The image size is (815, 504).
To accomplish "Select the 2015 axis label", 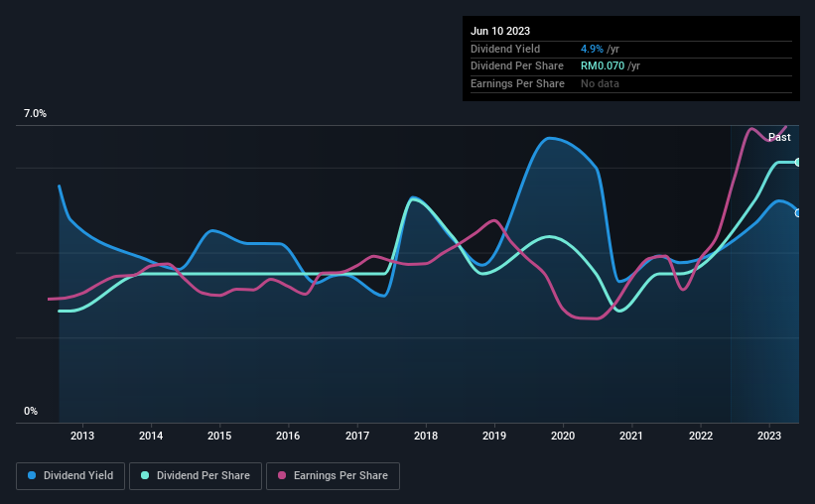I will [219, 436].
